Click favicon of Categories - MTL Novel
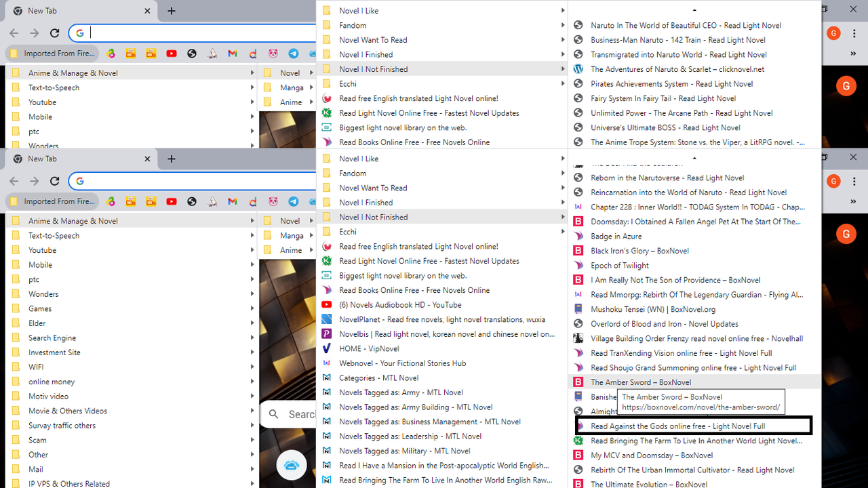868x488 pixels. click(x=326, y=378)
